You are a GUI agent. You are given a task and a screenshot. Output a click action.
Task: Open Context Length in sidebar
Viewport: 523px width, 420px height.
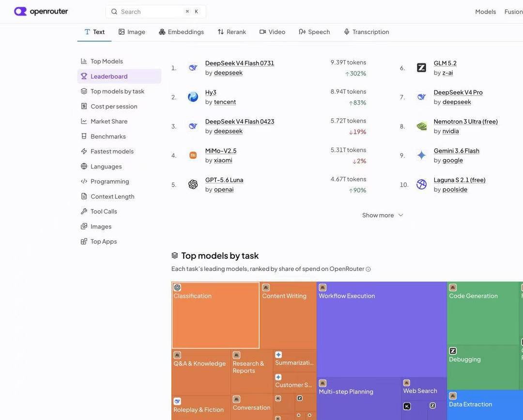pyautogui.click(x=119, y=197)
